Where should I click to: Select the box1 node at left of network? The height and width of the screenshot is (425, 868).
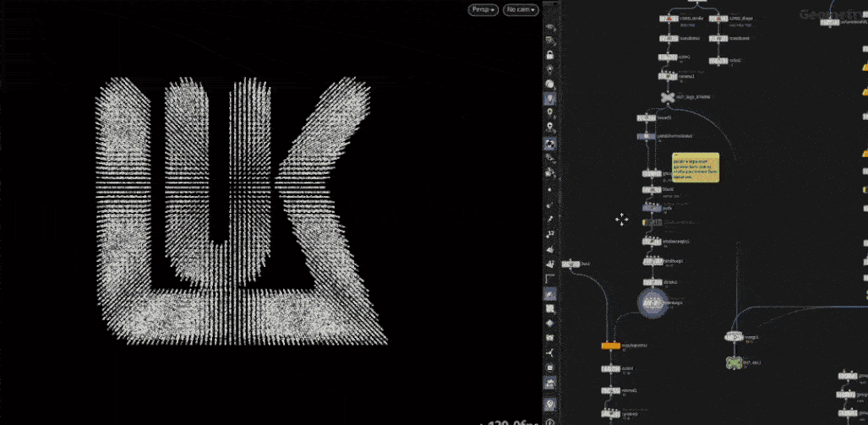[570, 264]
